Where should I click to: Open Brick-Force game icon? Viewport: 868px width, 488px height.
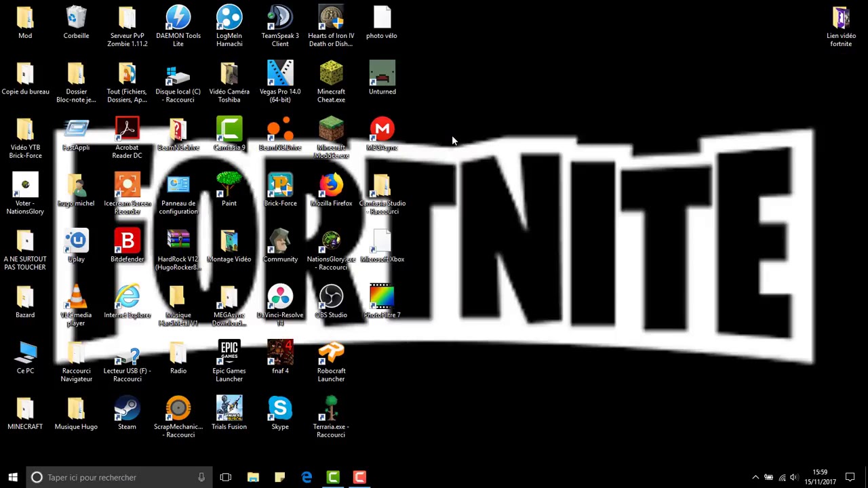coord(280,189)
